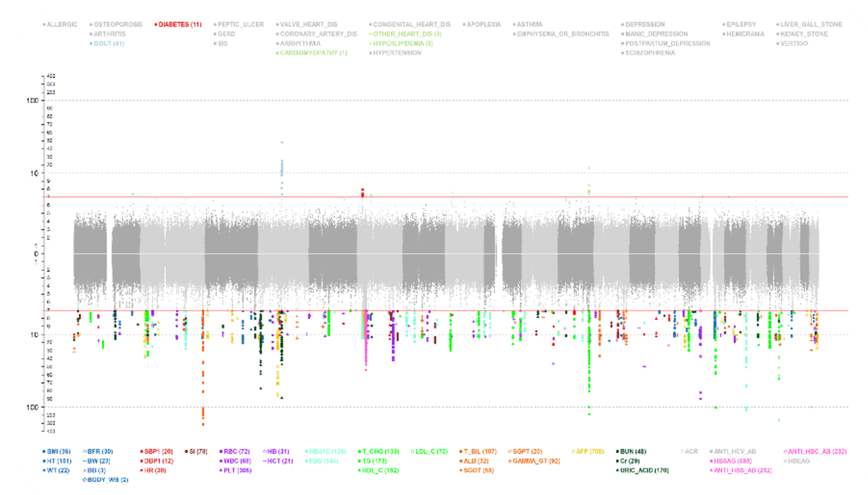Click the AFP yellow cross marker icon
868x495 pixels.
pos(572,451)
